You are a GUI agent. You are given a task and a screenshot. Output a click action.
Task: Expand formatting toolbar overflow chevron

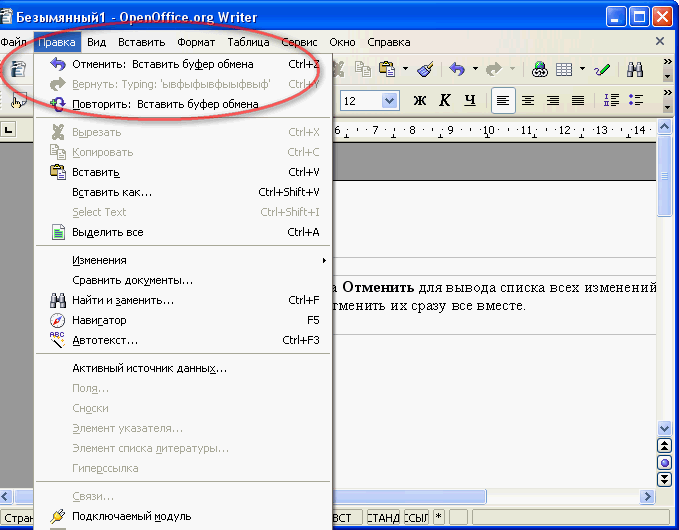pos(667,92)
